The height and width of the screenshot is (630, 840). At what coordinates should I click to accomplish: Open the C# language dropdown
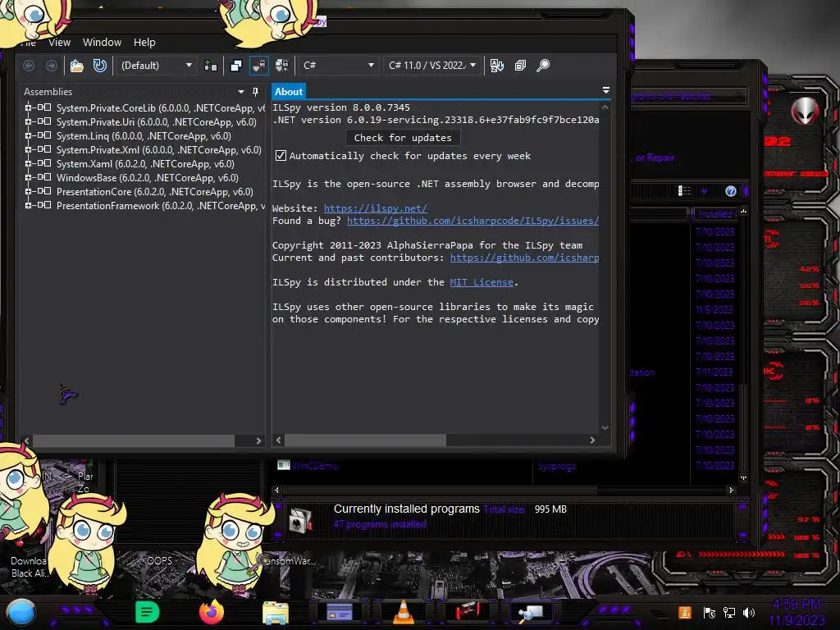point(338,66)
